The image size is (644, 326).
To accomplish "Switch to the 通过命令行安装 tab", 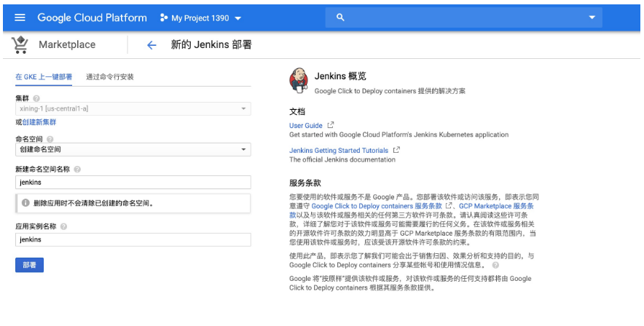I will (110, 76).
